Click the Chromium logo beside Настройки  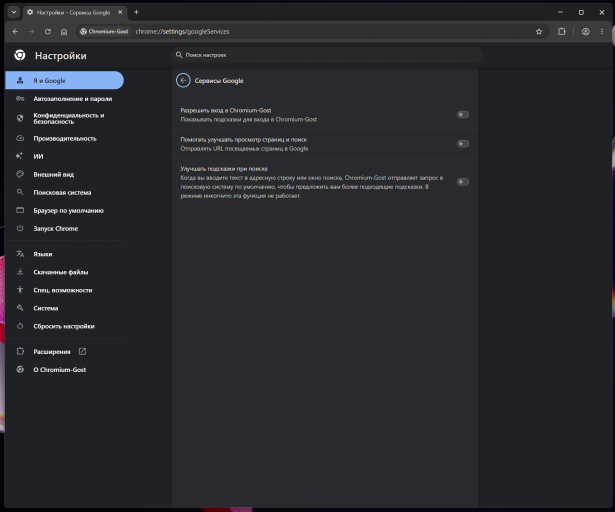point(20,55)
